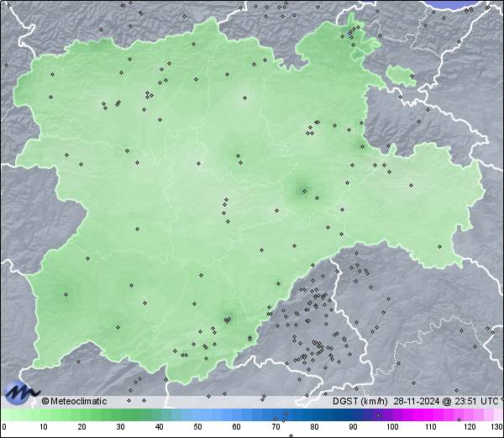Click the scale label 70
The height and width of the screenshot is (438, 504).
point(276,427)
